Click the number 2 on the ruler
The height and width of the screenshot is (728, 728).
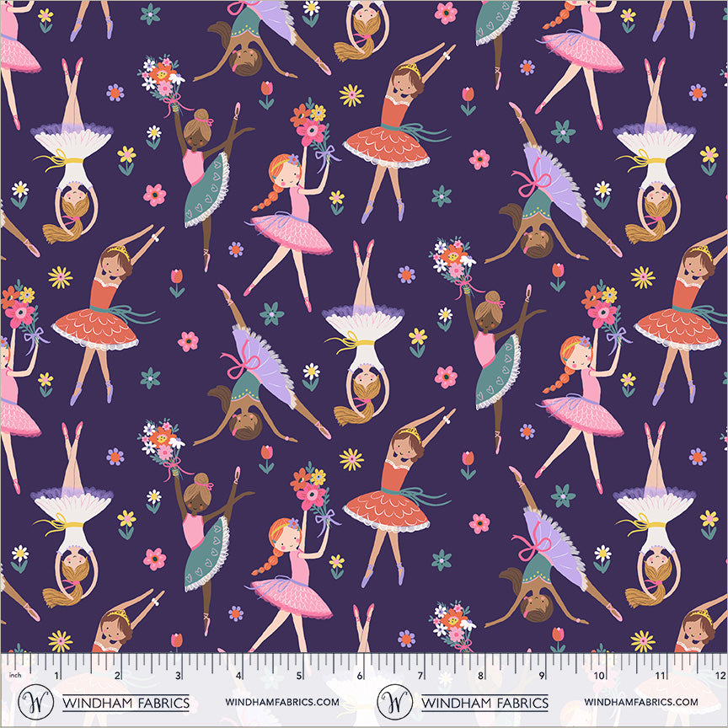[x=117, y=677]
